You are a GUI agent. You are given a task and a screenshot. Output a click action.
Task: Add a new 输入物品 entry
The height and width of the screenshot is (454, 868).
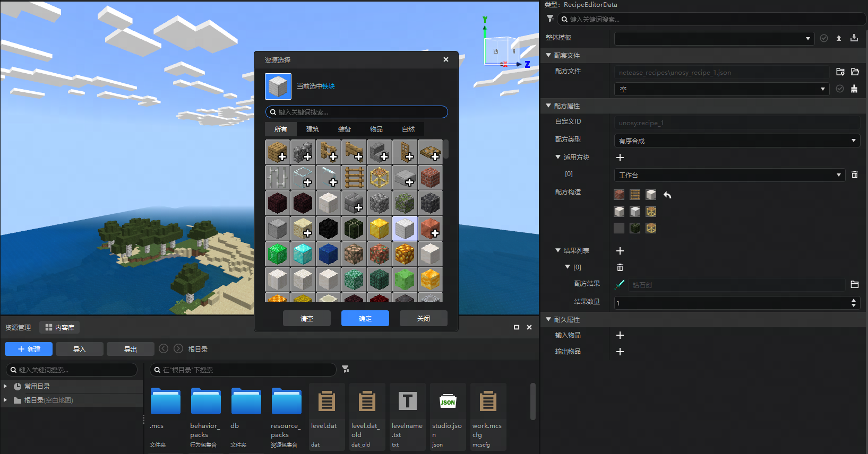point(620,335)
